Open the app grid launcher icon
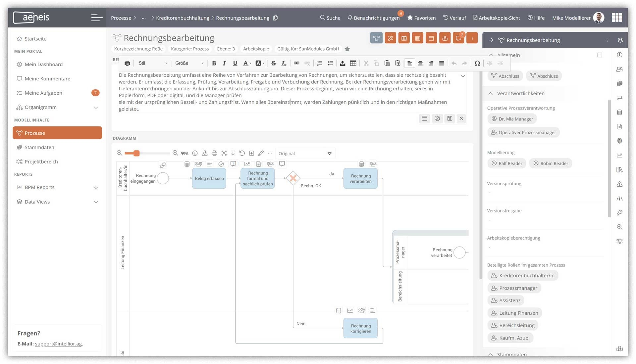 616,18
